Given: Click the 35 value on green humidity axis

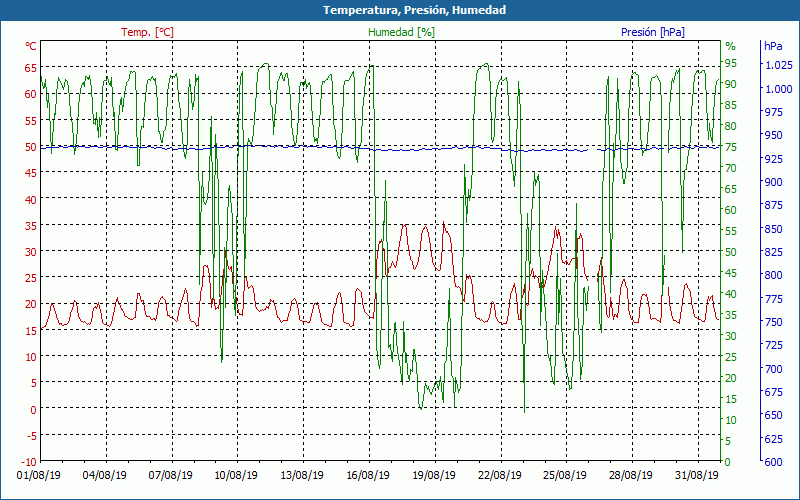Looking at the screenshot, I should (x=731, y=315).
